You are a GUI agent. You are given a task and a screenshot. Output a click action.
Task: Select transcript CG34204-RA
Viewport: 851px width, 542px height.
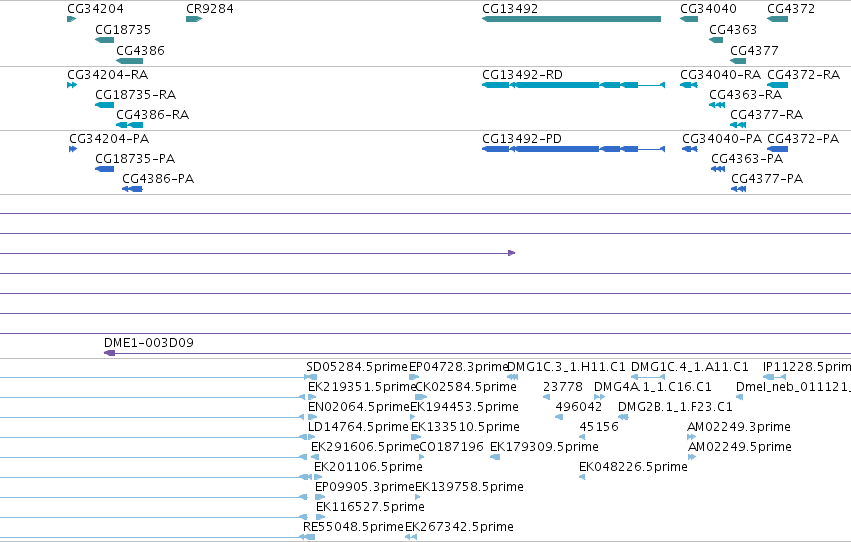[72, 85]
